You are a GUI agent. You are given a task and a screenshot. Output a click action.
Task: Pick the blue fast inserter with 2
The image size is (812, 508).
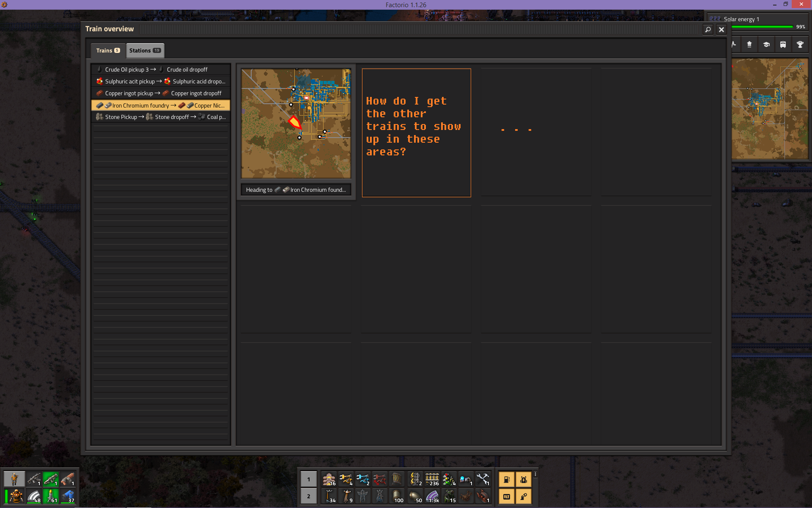[x=363, y=479]
